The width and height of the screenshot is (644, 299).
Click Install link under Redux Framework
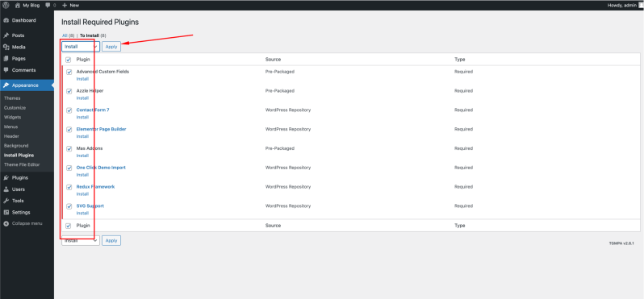point(82,194)
